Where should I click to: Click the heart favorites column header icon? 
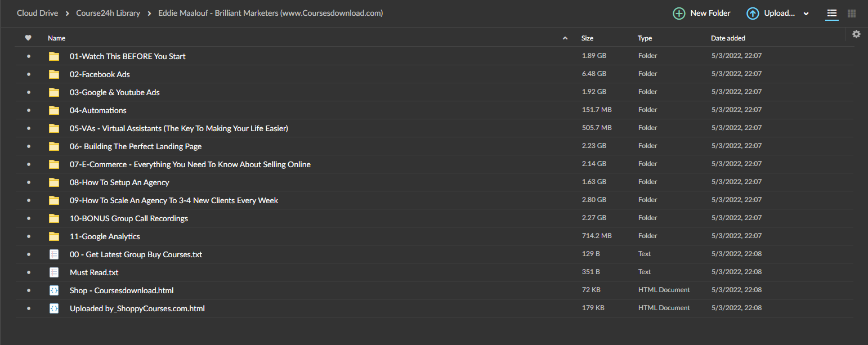28,38
